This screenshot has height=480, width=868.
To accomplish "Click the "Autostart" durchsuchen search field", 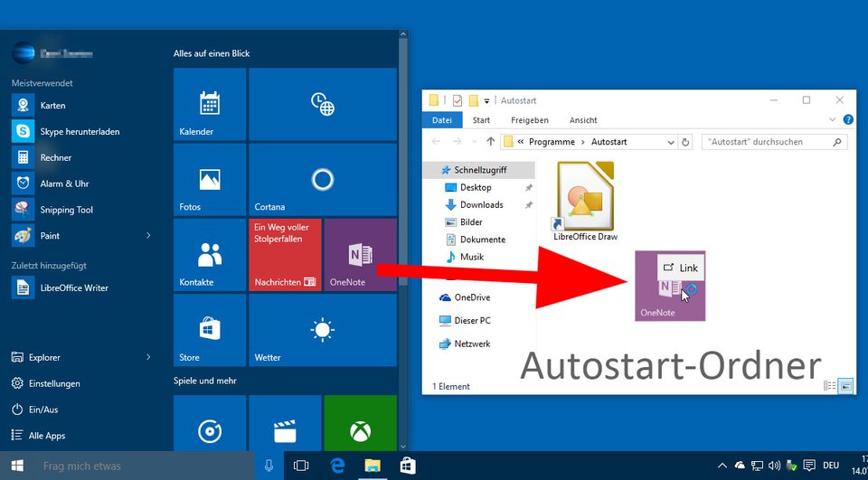I will click(x=774, y=142).
